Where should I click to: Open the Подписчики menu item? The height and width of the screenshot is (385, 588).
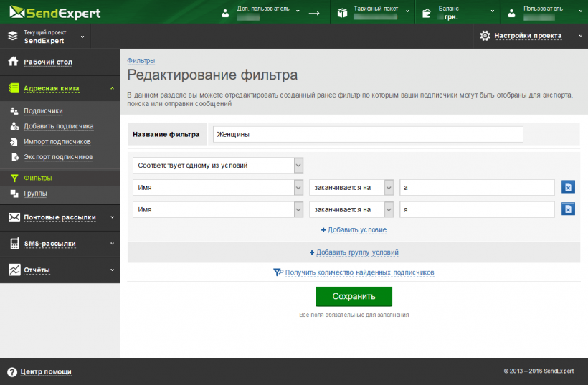(43, 111)
